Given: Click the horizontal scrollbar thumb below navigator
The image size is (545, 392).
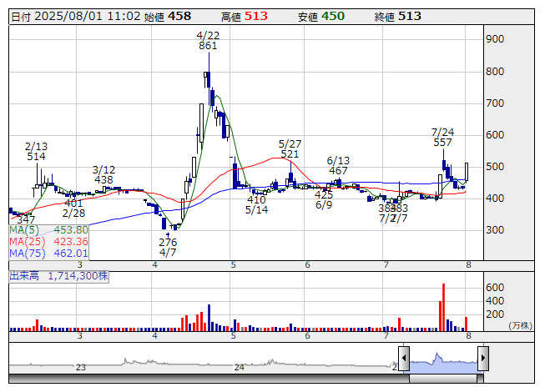Looking at the screenshot, I should coord(443,379).
